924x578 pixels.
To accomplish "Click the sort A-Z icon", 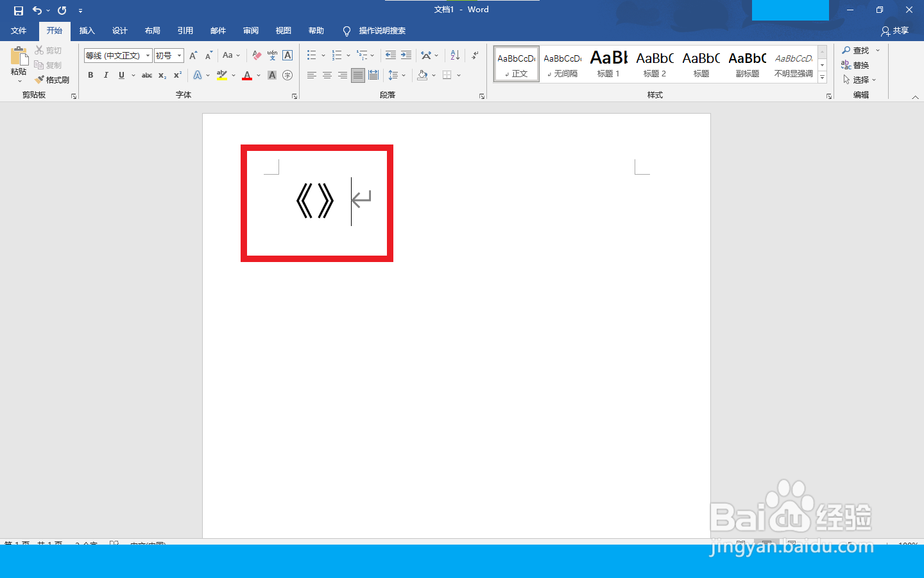I will tap(455, 55).
